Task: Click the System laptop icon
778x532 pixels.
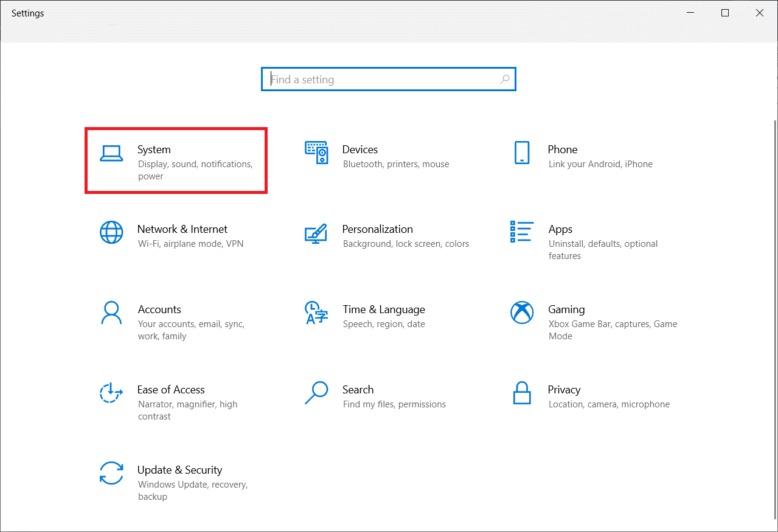Action: 111,154
